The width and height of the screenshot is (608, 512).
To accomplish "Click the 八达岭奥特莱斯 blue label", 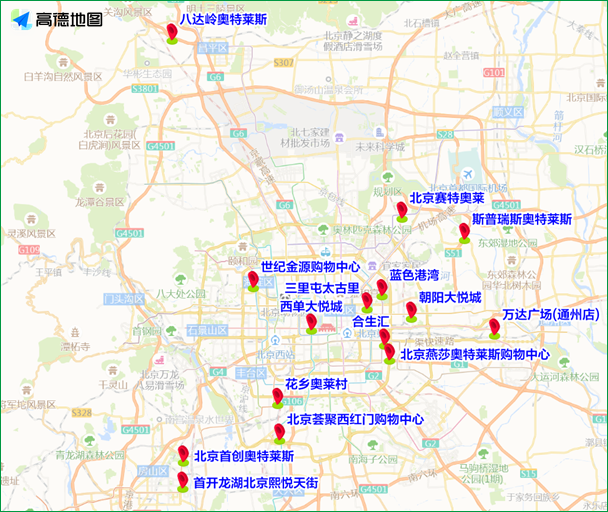I will click(223, 19).
